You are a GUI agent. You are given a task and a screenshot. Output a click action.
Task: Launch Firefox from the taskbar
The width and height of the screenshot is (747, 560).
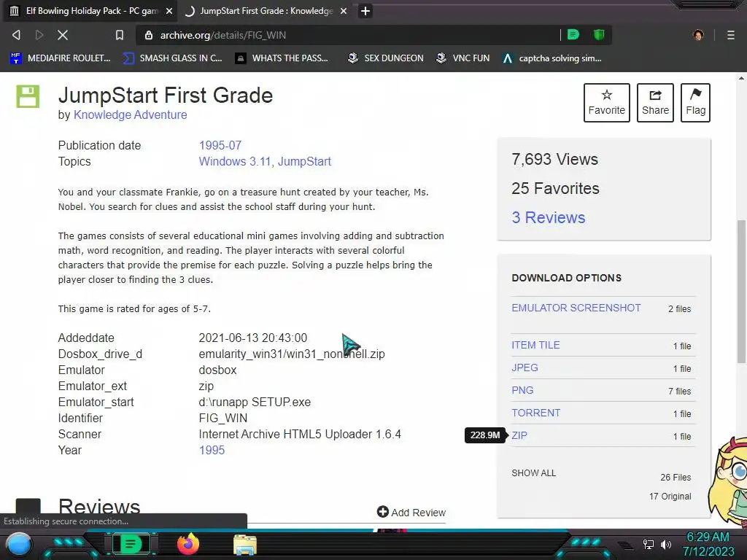point(187,544)
